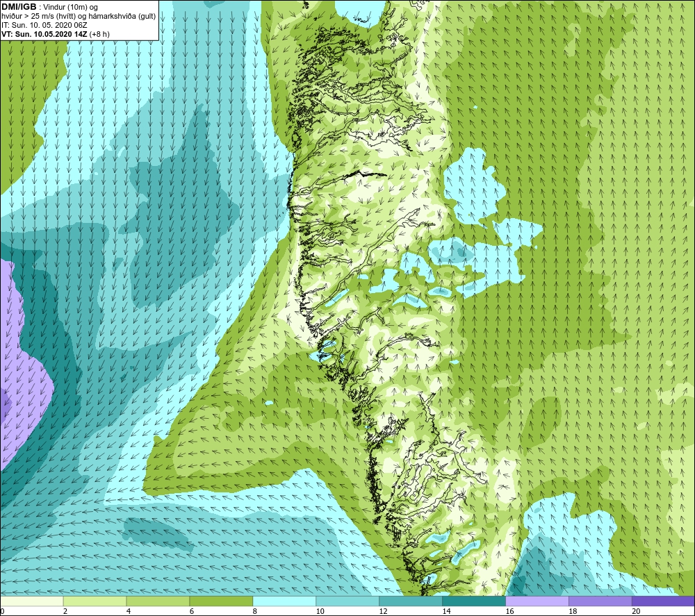Viewport: 695px width, 616px height.
Task: Click the 18–20 m/s purple legend swatch
Action: [600, 601]
